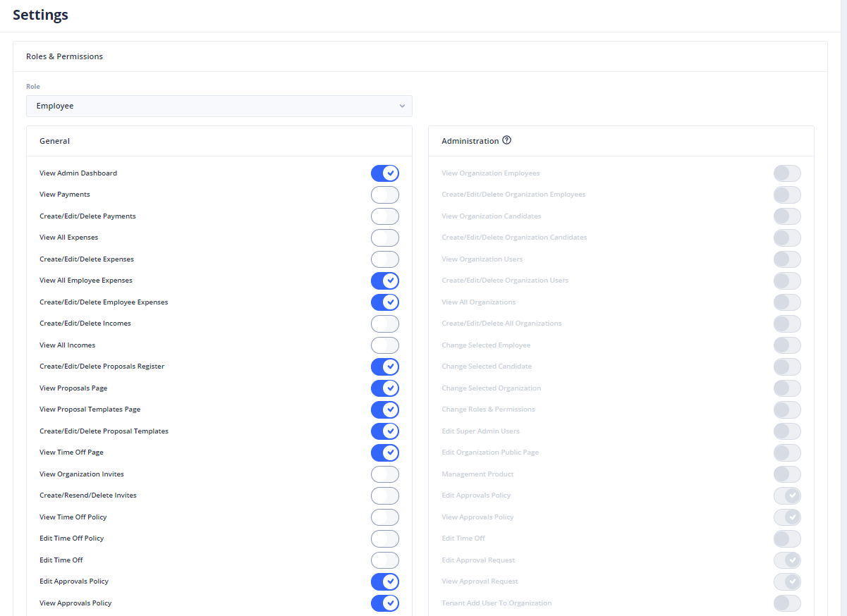Screen dimensions: 847x616
Task: Toggle Edit Approval Request in Administration
Action: point(787,560)
